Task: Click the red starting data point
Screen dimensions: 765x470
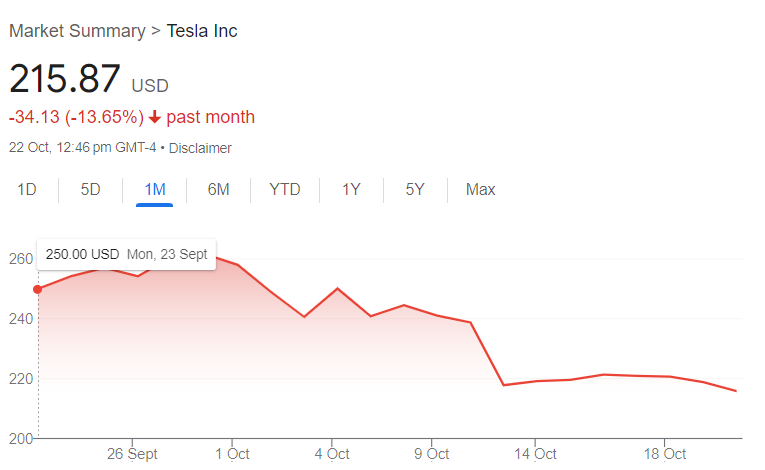Action: pyautogui.click(x=38, y=290)
